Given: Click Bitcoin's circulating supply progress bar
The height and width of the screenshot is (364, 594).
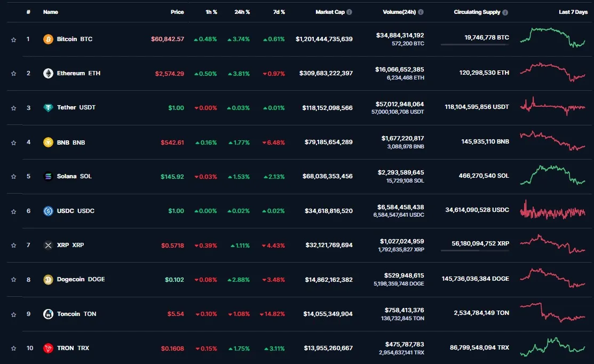Looking at the screenshot, I should pos(474,45).
